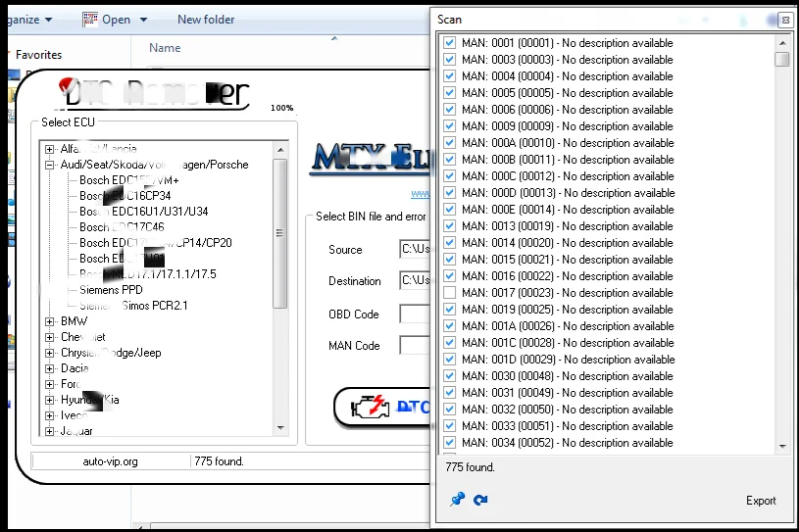Click Scan list scroll up arrow
The width and height of the screenshot is (799, 532).
pos(782,42)
